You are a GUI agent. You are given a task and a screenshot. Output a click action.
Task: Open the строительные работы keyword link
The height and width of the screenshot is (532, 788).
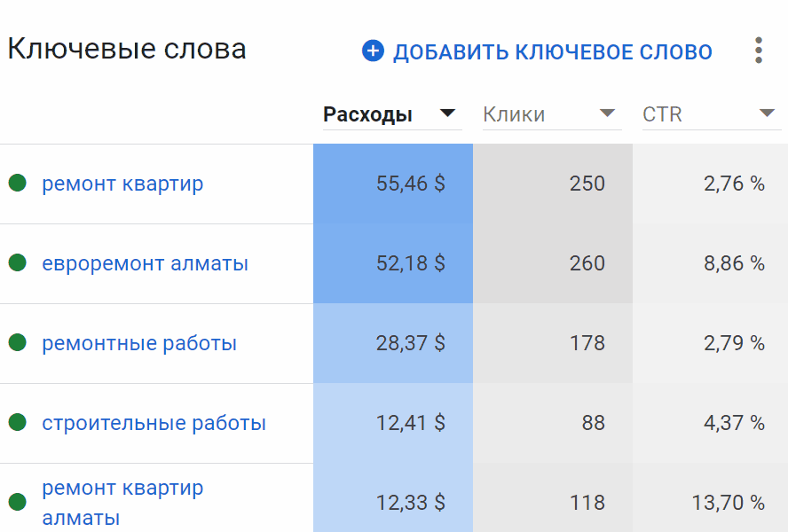coord(154,423)
